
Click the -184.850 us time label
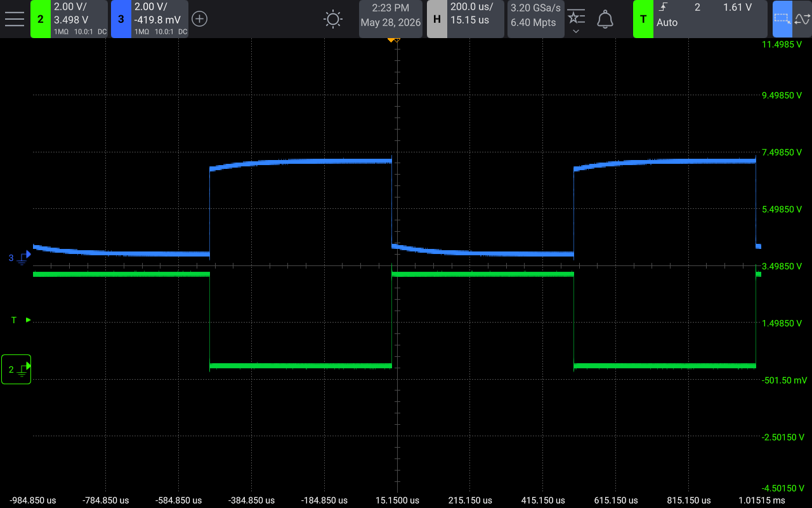324,500
